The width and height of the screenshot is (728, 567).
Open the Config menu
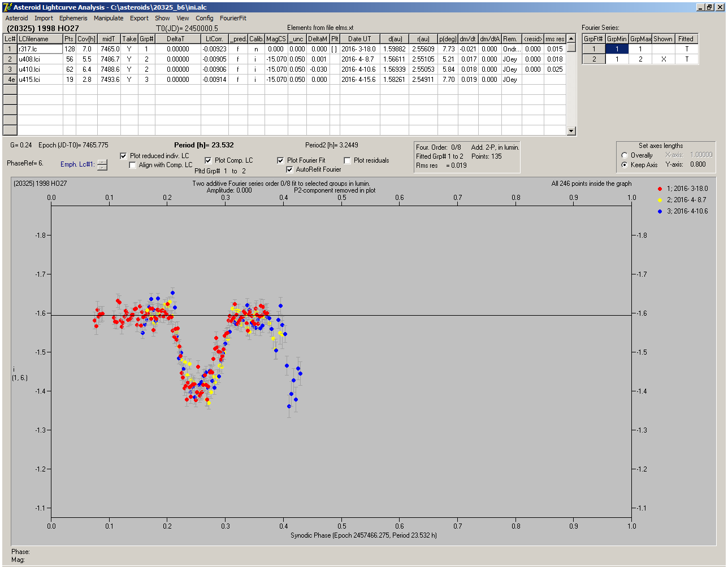click(x=205, y=18)
